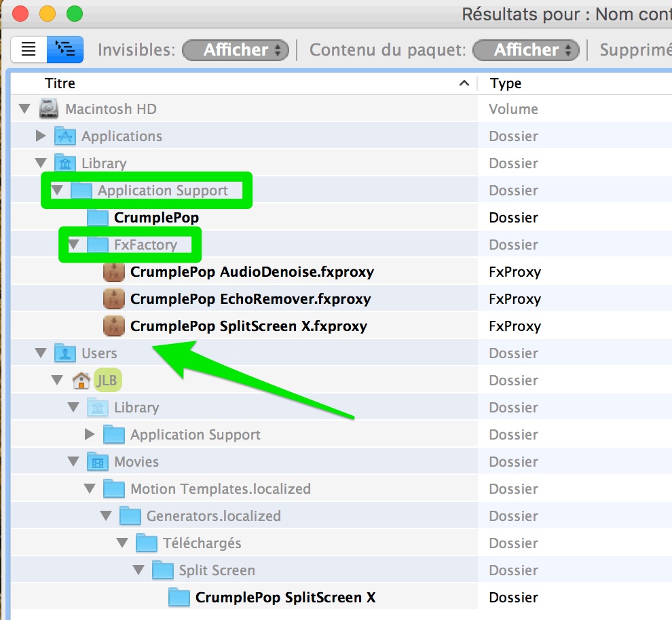Select the 'Users' folder name
The width and height of the screenshot is (672, 620).
[x=99, y=353]
